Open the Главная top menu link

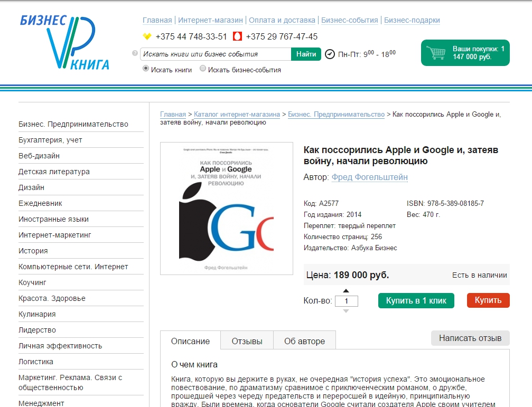click(x=157, y=20)
